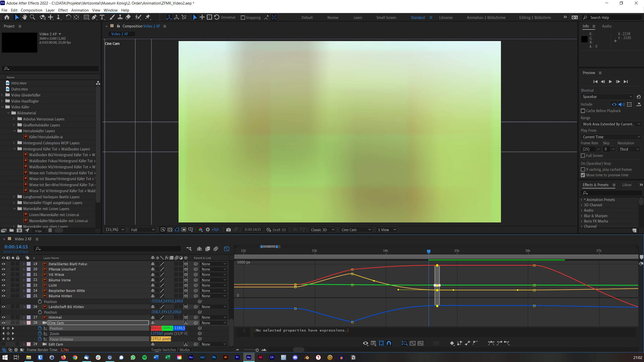Open the Composition menu
The image size is (644, 362).
click(x=31, y=10)
